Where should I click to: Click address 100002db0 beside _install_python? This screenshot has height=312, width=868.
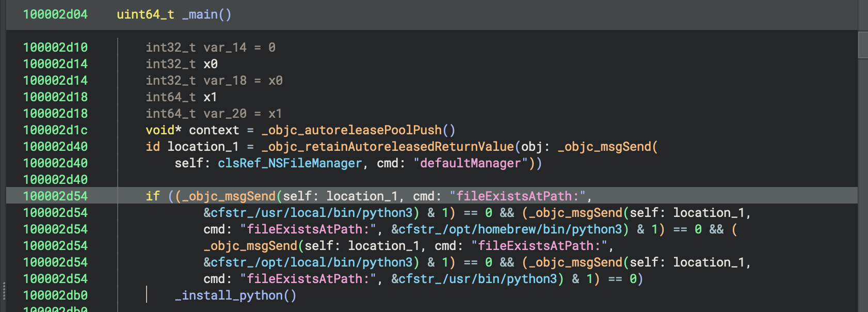[x=55, y=295]
